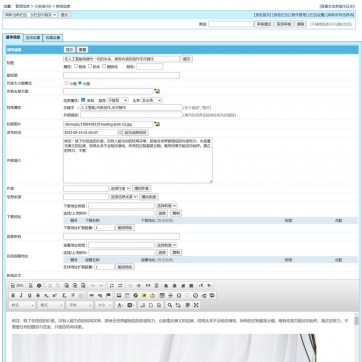This screenshot has width=362, height=362.
Task: Open the Find magnifier tool in editor
Action: [170, 305]
